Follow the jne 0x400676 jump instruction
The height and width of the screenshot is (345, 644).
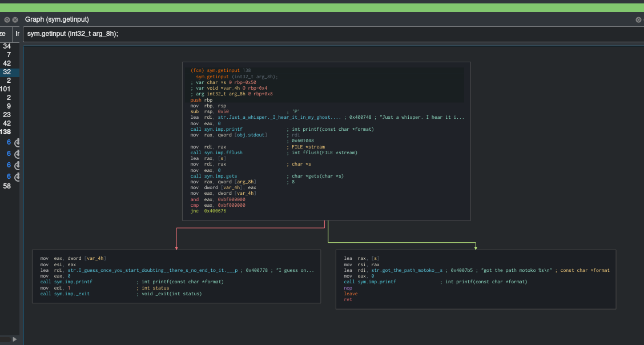click(208, 211)
